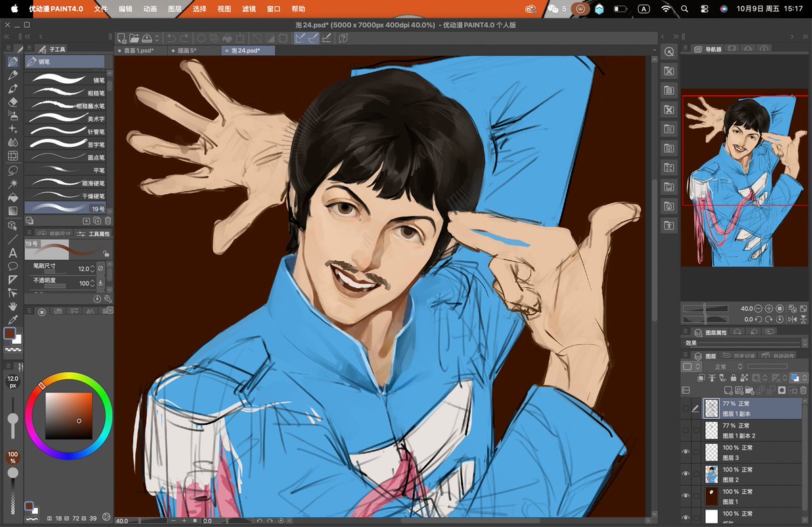Image resolution: width=812 pixels, height=527 pixels.
Task: Undo the last action in command bar
Action: point(171,39)
